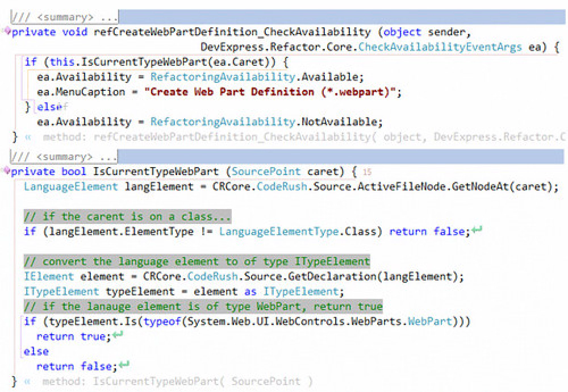This screenshot has width=568, height=392.
Task: Click the standalone 'else' before final return false
Action: click(36, 352)
